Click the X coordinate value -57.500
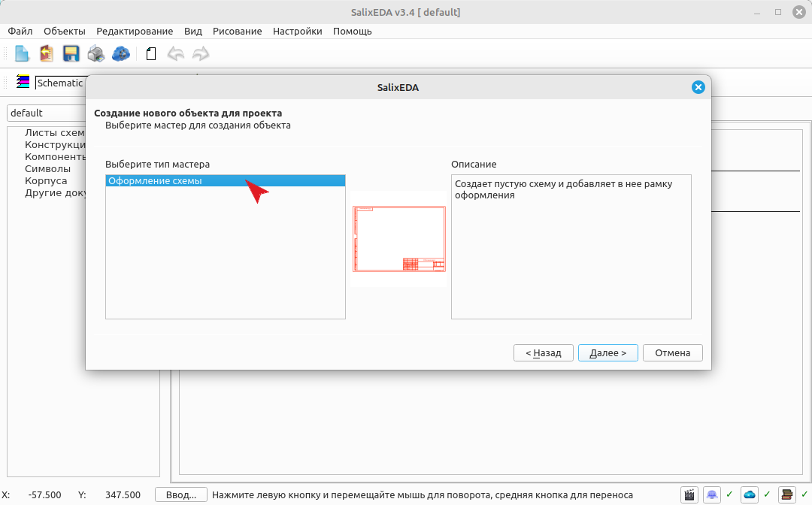This screenshot has height=505, width=812. coord(44,495)
